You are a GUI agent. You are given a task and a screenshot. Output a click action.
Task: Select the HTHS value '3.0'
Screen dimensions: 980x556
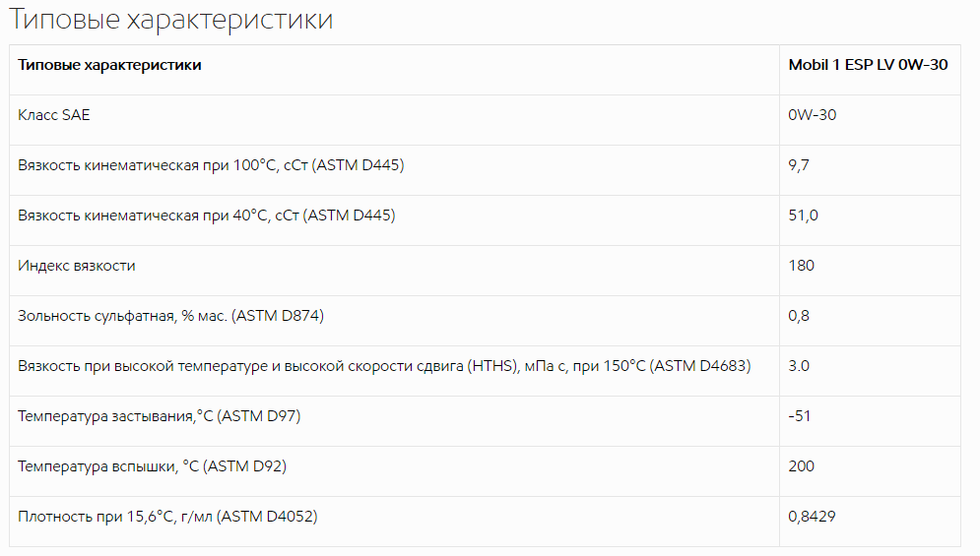pyautogui.click(x=798, y=366)
